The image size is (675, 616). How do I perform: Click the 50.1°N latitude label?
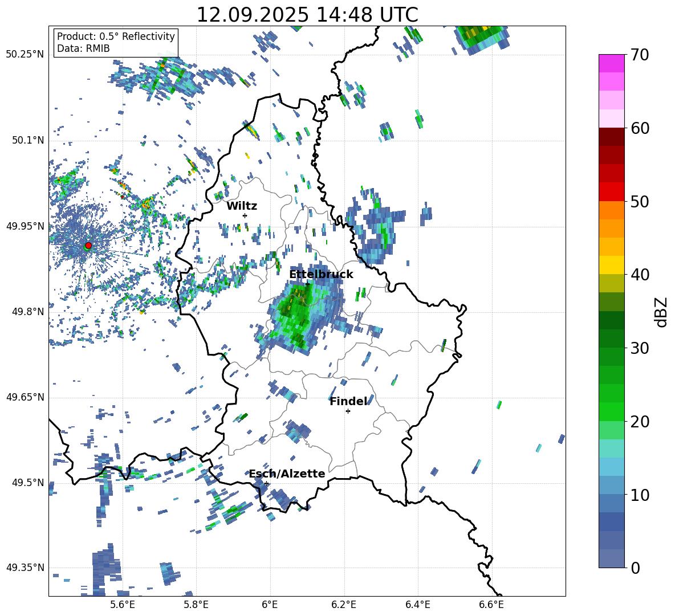(27, 141)
